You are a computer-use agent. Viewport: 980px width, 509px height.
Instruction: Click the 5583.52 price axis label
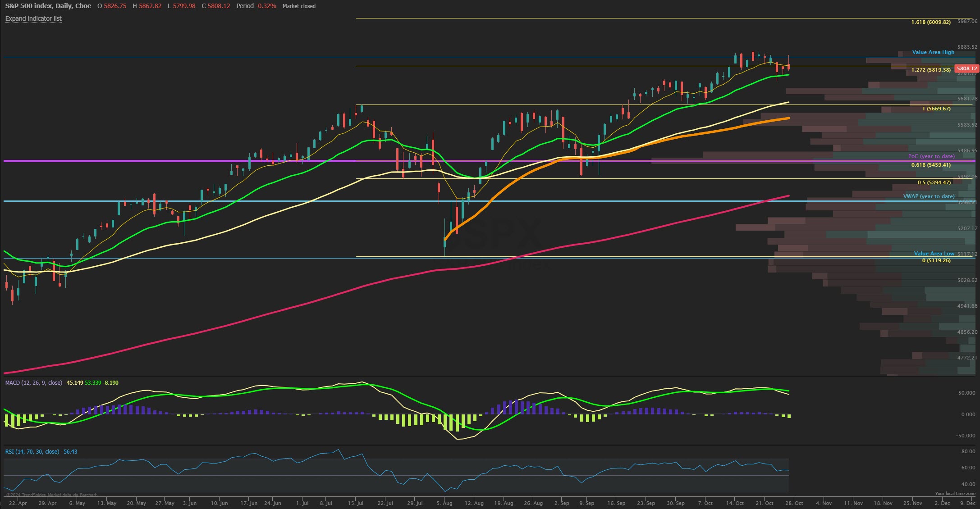click(967, 125)
